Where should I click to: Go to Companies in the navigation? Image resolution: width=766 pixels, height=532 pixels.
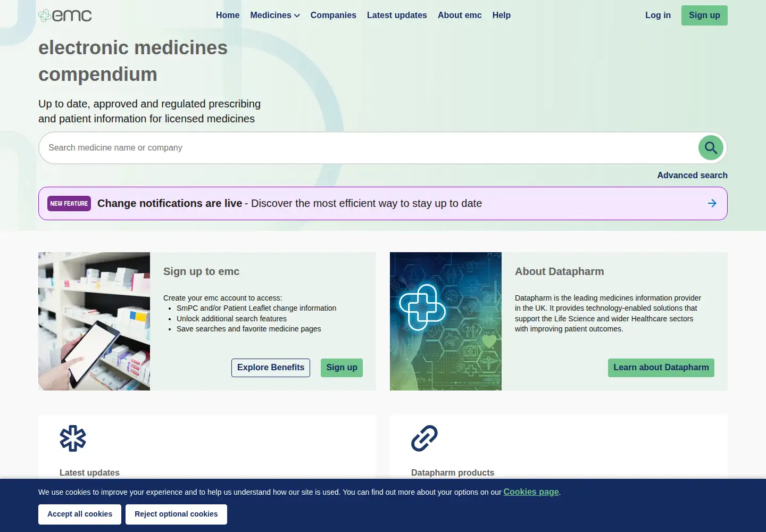[x=334, y=15]
